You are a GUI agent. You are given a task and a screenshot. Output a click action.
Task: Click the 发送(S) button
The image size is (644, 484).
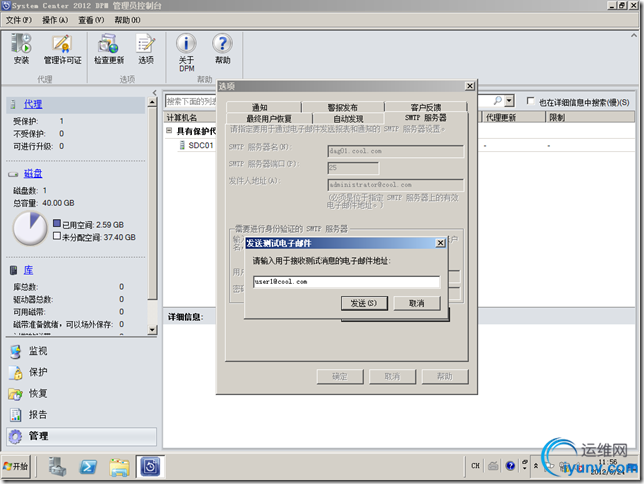[x=364, y=303]
